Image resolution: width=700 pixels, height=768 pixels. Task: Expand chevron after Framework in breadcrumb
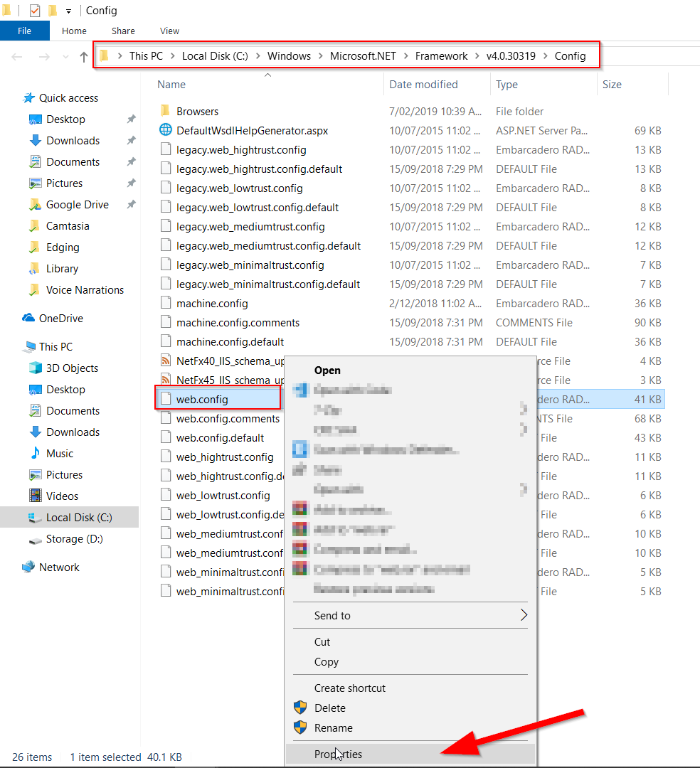[477, 56]
